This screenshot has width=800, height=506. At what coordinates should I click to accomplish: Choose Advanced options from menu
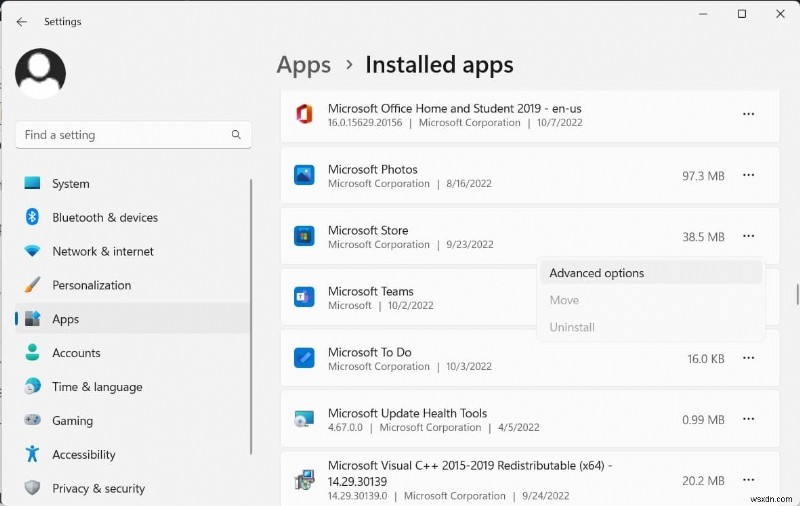tap(651, 273)
